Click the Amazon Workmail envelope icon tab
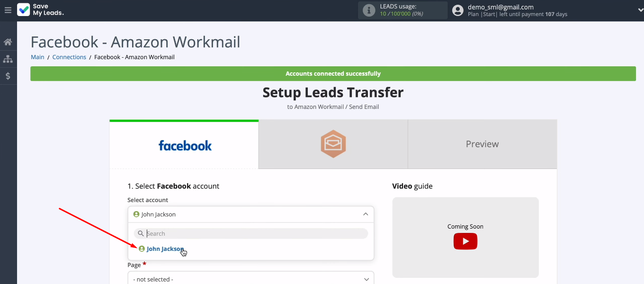 point(333,144)
